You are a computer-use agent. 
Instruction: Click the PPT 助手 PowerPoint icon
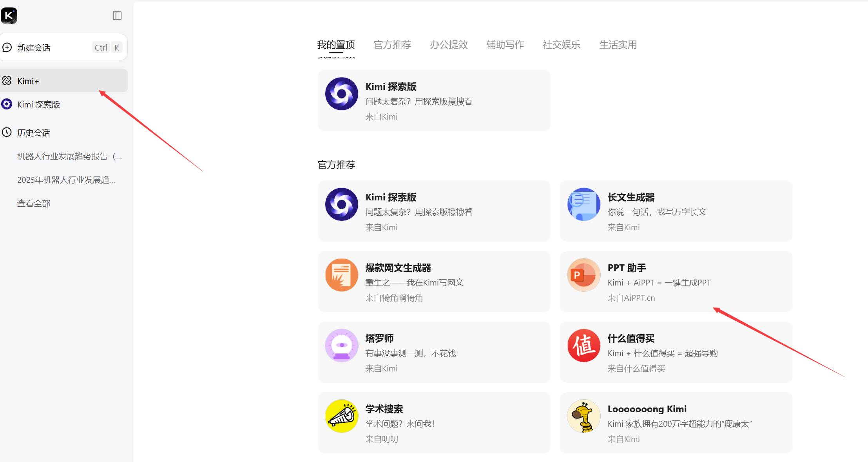pos(584,275)
